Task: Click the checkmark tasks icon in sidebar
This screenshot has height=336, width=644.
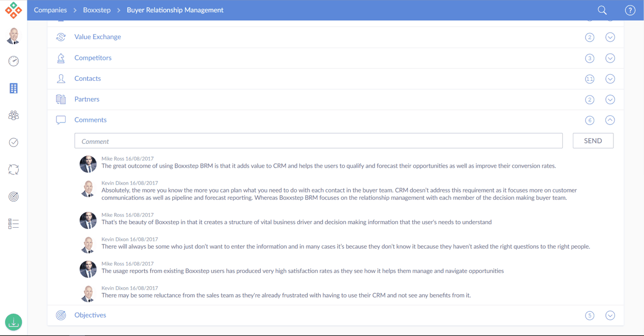Action: pyautogui.click(x=14, y=142)
